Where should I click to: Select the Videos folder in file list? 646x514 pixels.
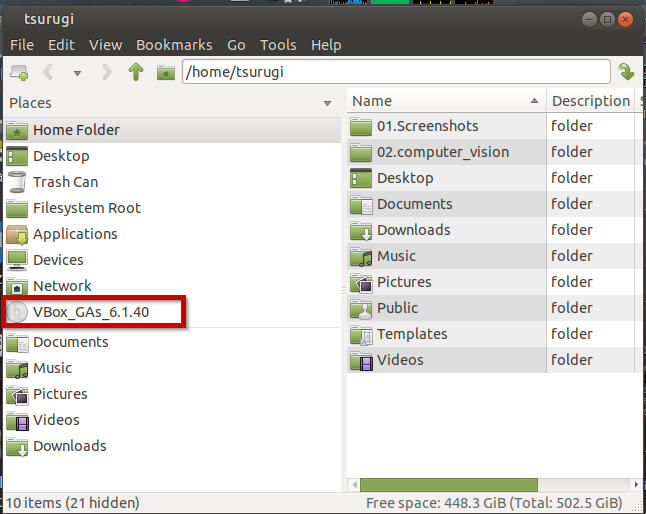[400, 360]
